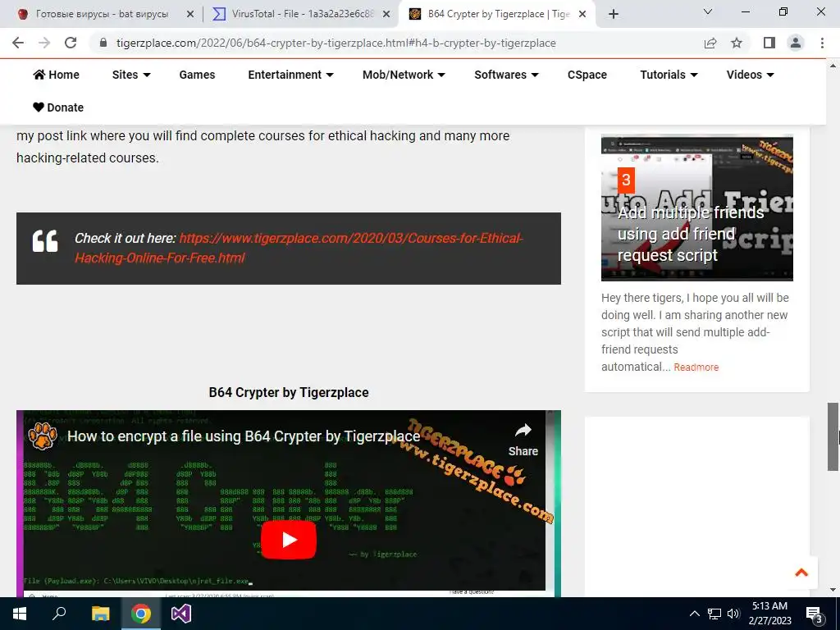Click the scroll-to-top arrow button
This screenshot has height=630, width=840.
pyautogui.click(x=801, y=573)
